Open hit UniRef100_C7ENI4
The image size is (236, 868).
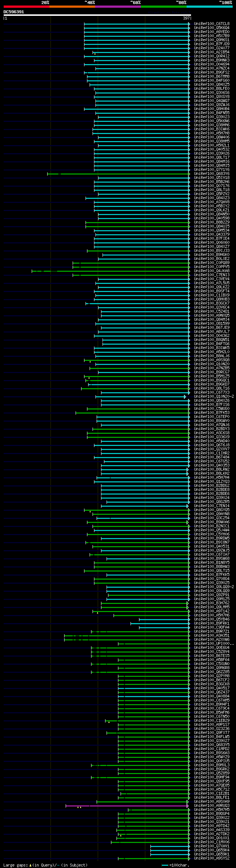212,506
